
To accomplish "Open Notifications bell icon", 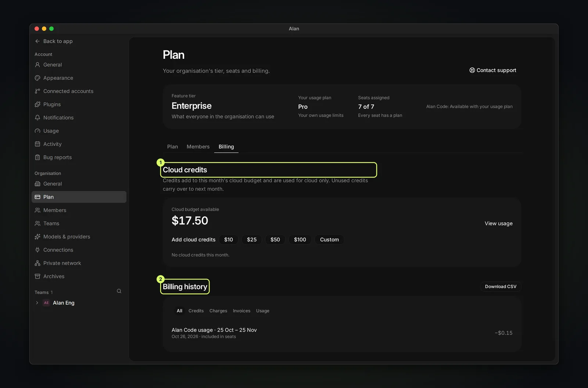I will point(37,118).
